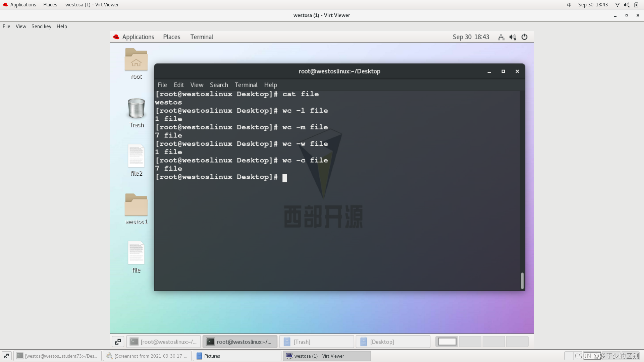Select the file document on desktop
Image resolution: width=644 pixels, height=362 pixels.
136,253
